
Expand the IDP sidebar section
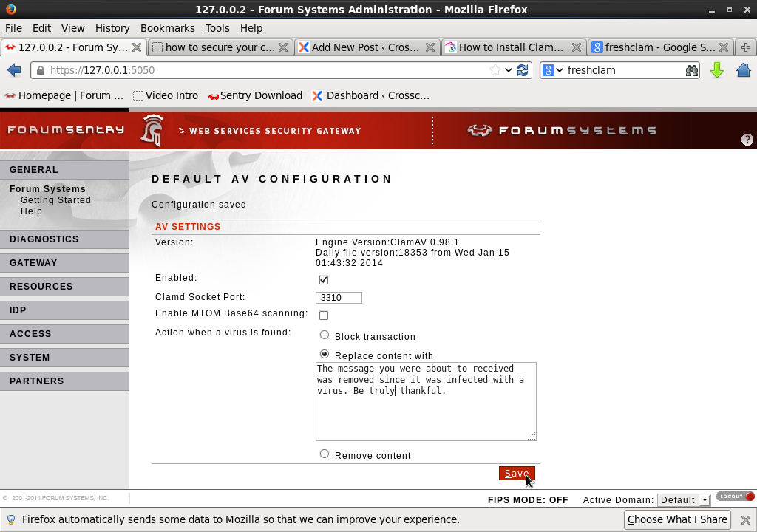click(x=65, y=310)
